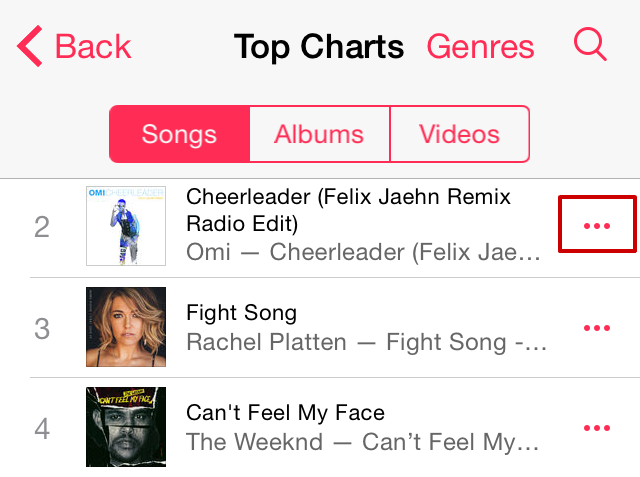Switch to the Songs tab
Image resolution: width=640 pixels, height=477 pixels.
pyautogui.click(x=179, y=134)
